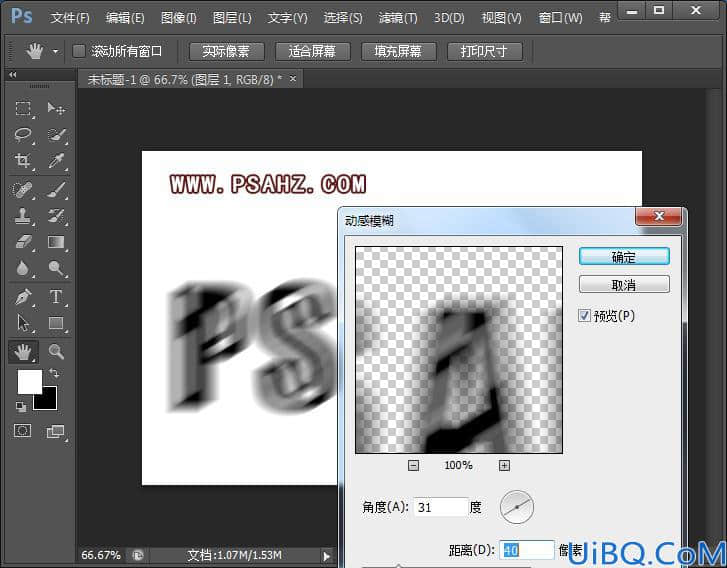Select the History Brush tool
This screenshot has width=727, height=568.
click(x=56, y=216)
